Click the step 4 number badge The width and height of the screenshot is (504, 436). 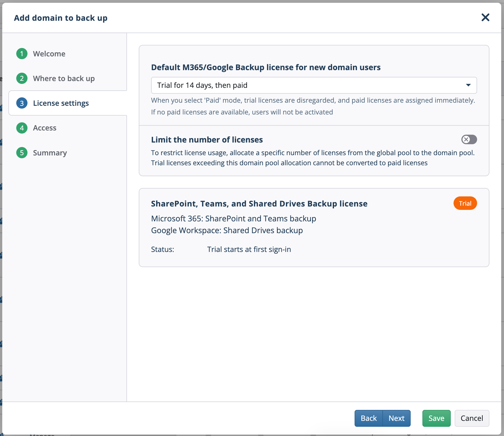[22, 128]
